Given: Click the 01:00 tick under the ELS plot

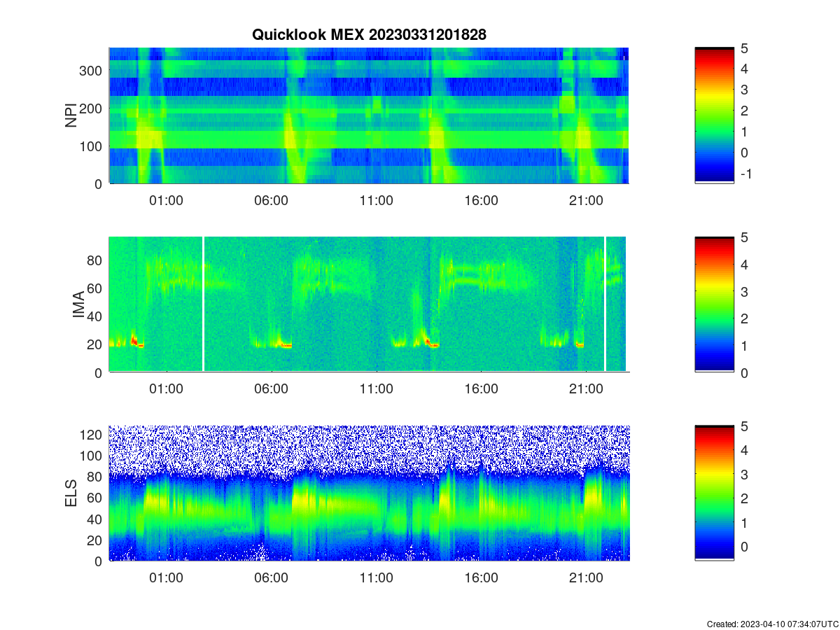Looking at the screenshot, I should [x=166, y=578].
